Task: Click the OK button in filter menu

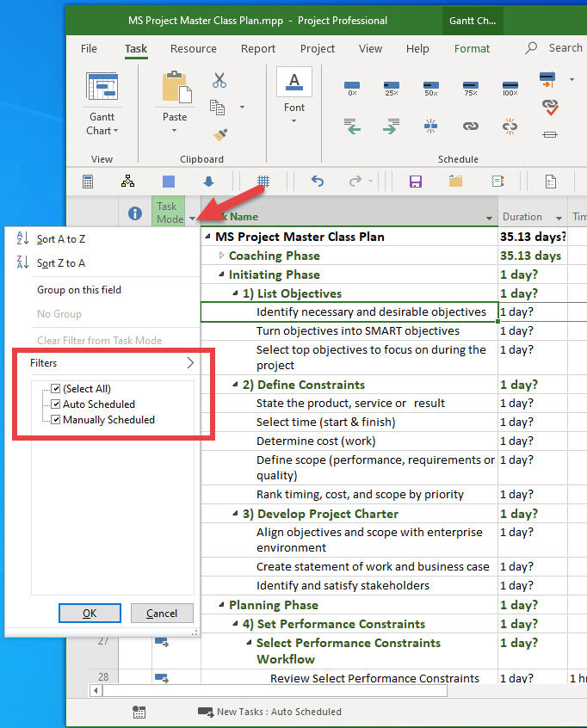Action: coord(90,614)
